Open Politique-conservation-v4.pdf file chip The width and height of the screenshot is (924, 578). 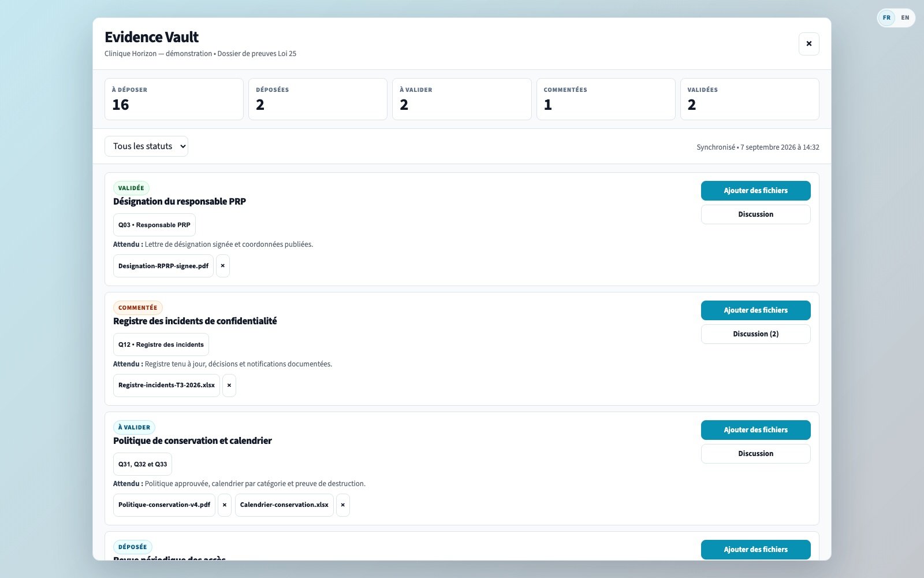pos(164,505)
